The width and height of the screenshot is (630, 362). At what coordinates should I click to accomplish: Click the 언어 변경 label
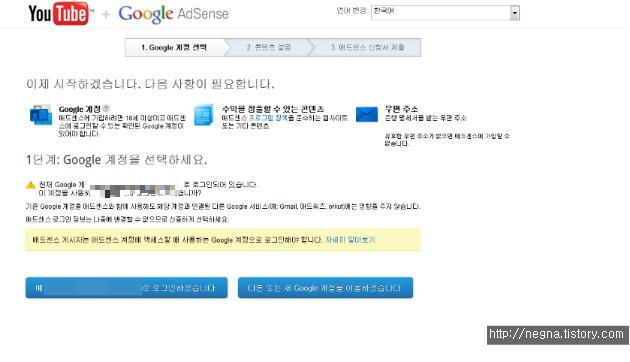352,11
